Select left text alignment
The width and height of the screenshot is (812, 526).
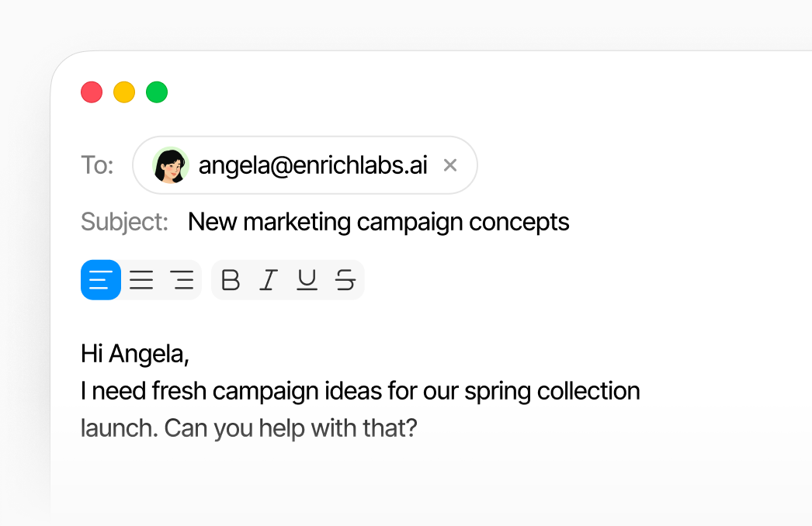tap(101, 279)
